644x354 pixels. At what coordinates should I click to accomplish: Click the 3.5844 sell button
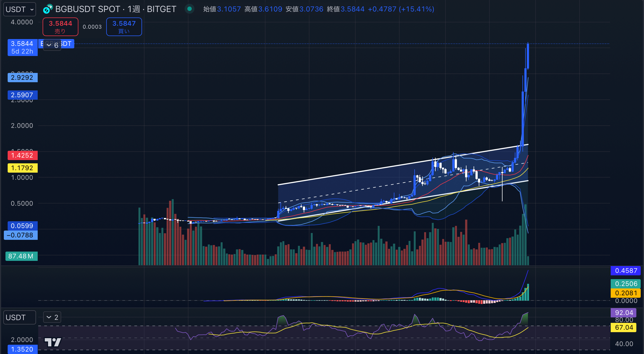pos(60,27)
